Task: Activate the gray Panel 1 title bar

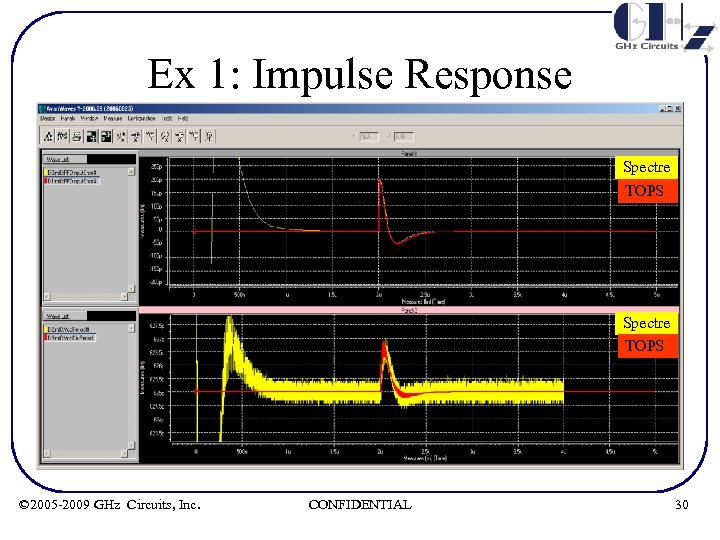Action: (409, 153)
